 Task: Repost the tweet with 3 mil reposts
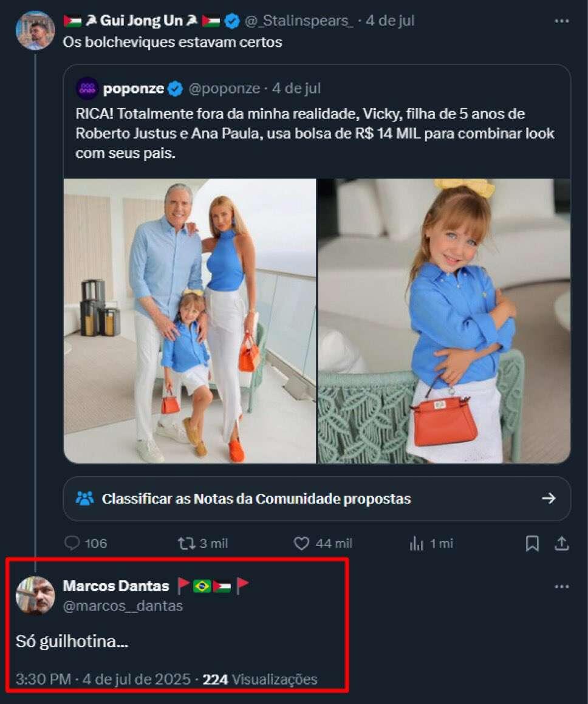point(203,543)
